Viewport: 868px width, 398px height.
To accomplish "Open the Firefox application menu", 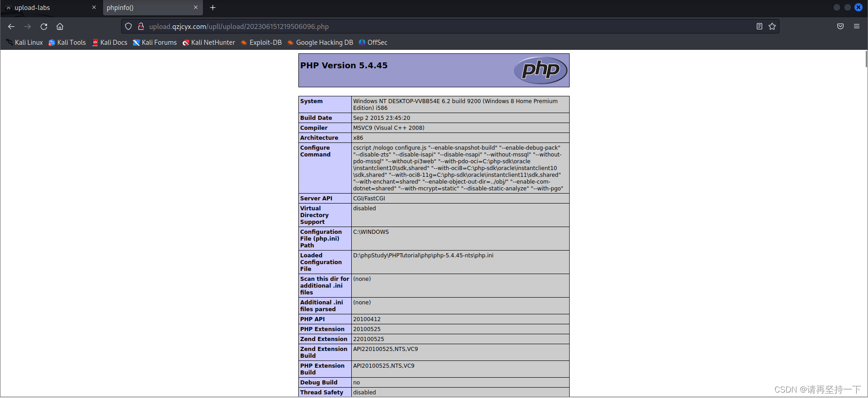I will click(x=857, y=27).
